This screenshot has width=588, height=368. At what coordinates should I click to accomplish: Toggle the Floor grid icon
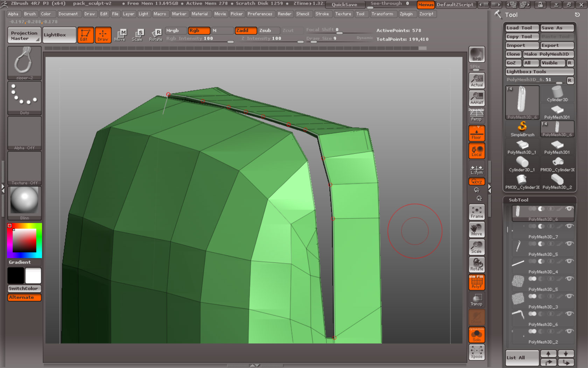pyautogui.click(x=476, y=134)
